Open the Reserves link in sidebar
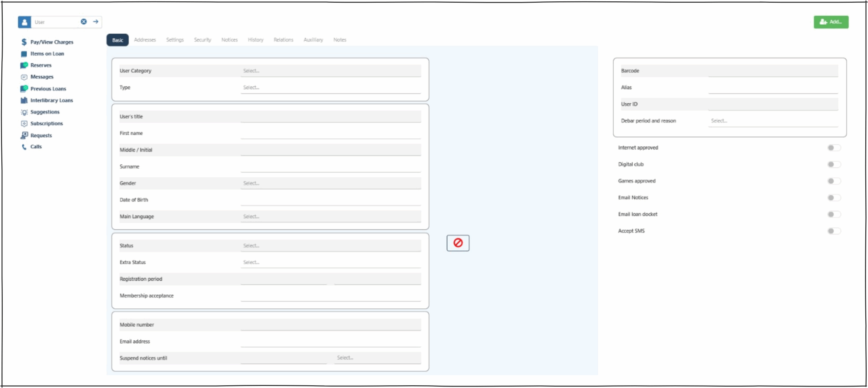Screen dimensions: 868x388 (41, 65)
